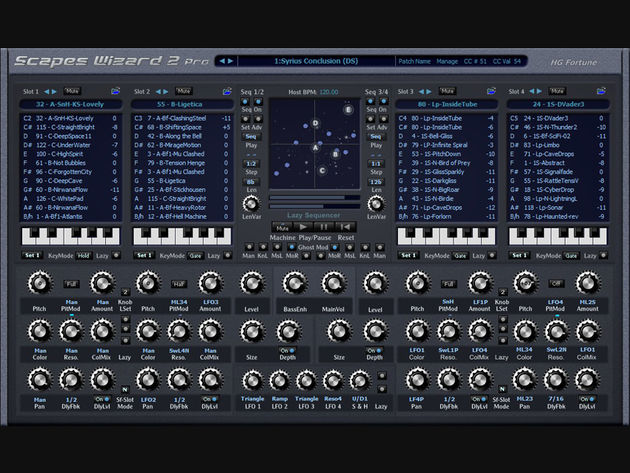Open Slot 2 KeyMode selector showing Gate
The image size is (630, 473).
[195, 256]
